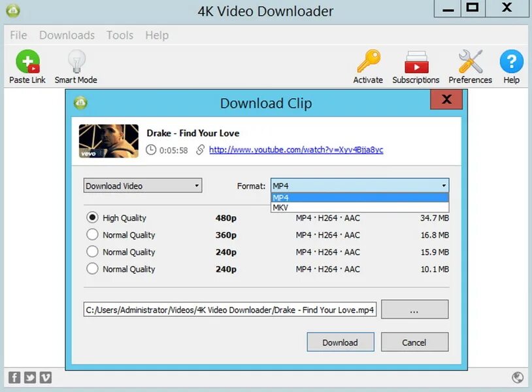The image size is (532, 392).
Task: Collapse the Format combo box
Action: point(359,186)
